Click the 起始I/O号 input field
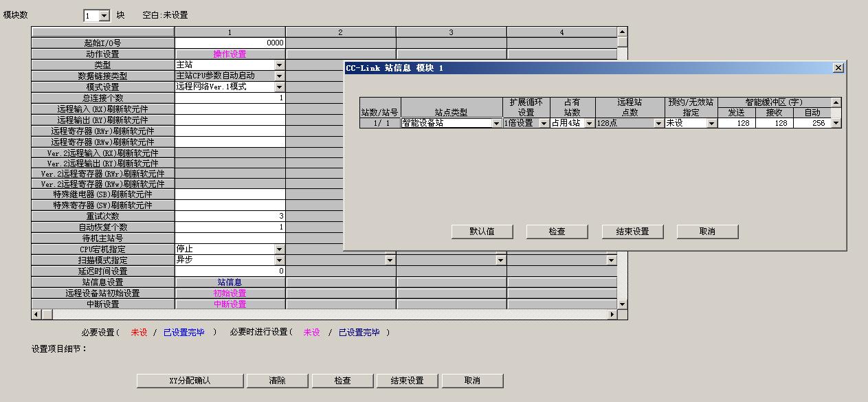 click(230, 43)
